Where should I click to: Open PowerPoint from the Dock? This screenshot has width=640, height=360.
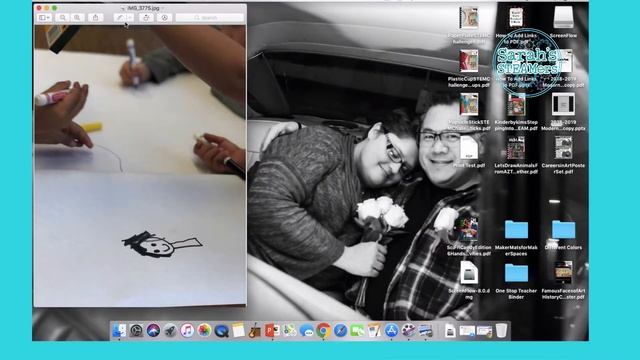(x=272, y=330)
